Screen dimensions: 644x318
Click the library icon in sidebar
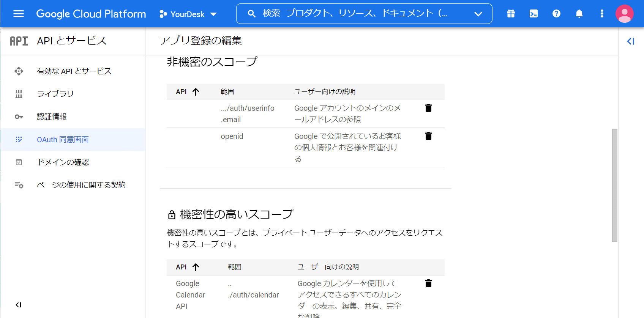point(19,94)
